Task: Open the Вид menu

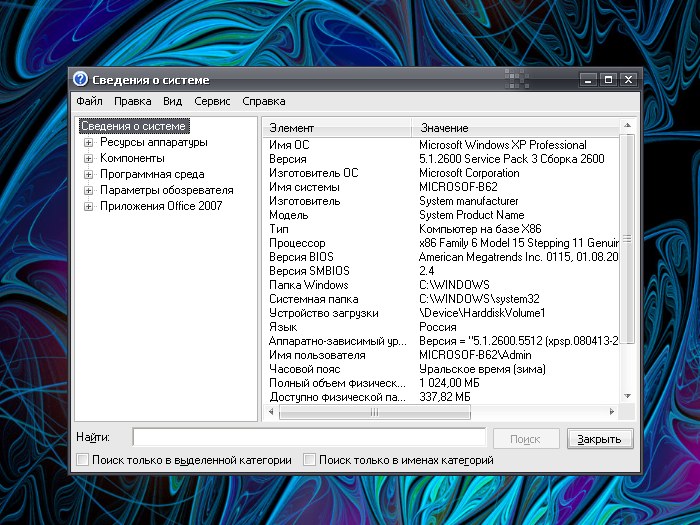Action: pos(172,101)
